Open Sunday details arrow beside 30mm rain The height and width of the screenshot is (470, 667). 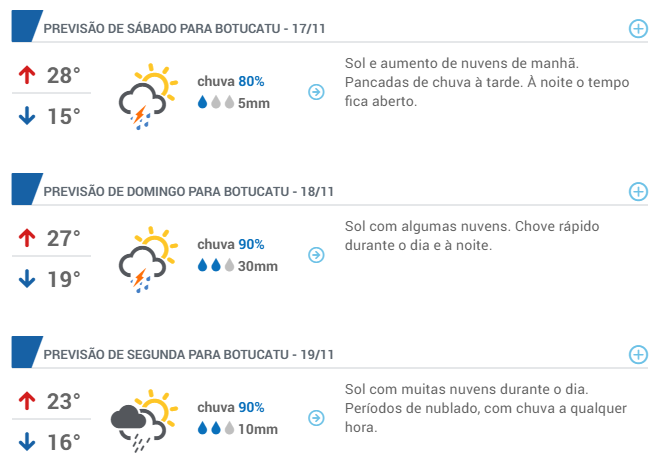(316, 255)
